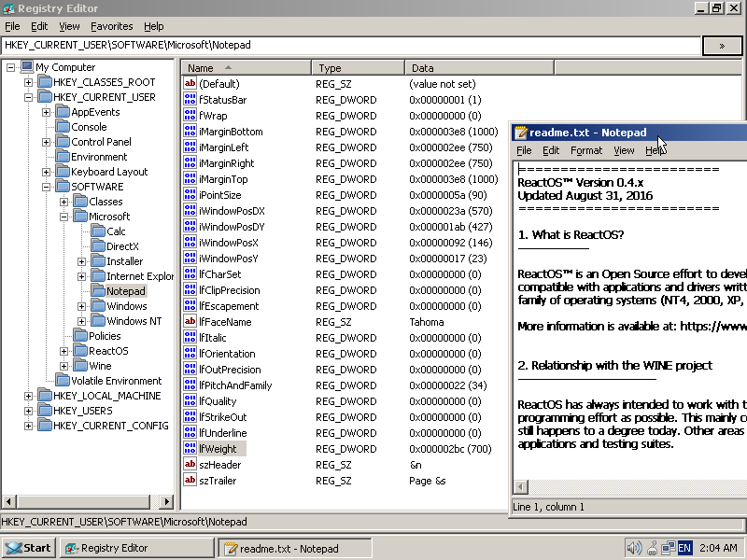The height and width of the screenshot is (560, 747).
Task: Open the Start menu
Action: tap(28, 548)
